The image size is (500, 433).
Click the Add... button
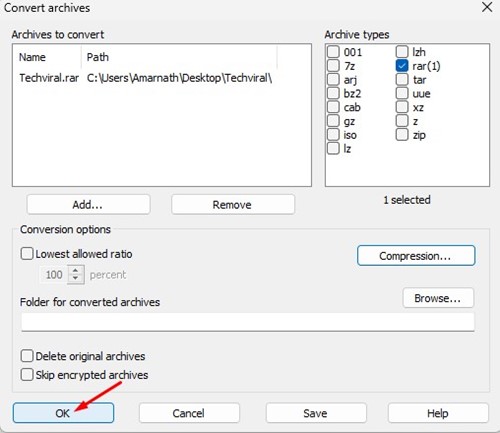point(88,204)
